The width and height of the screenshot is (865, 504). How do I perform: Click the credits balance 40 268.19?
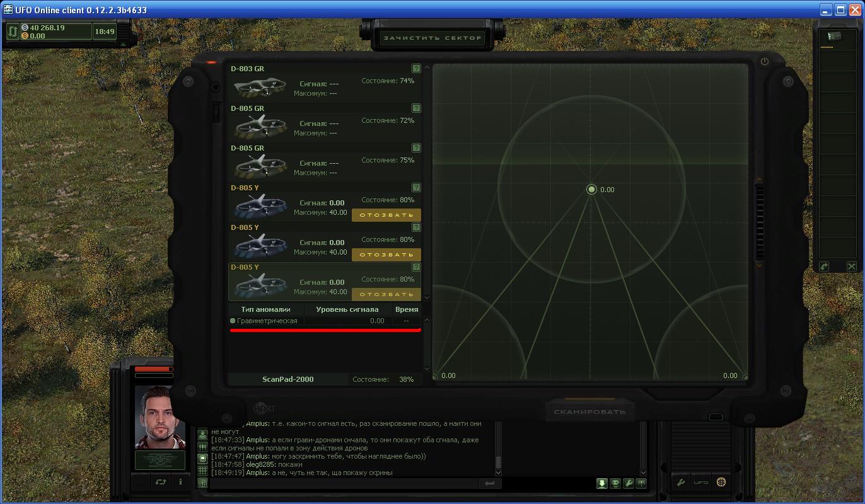point(46,28)
